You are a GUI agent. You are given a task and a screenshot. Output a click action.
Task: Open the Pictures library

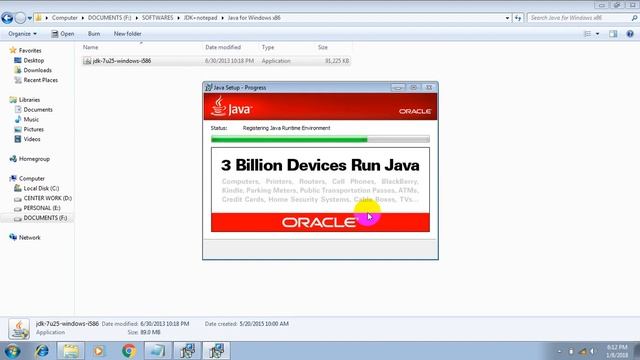pos(33,129)
